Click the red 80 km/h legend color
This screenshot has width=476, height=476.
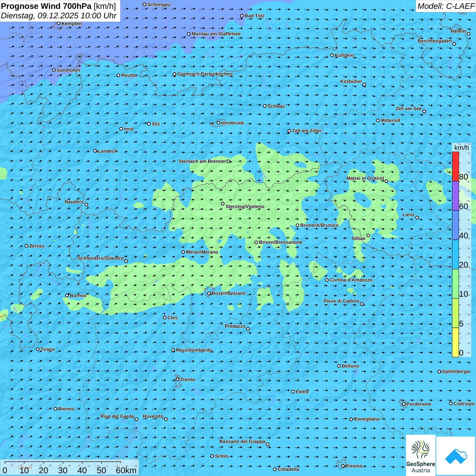click(455, 166)
